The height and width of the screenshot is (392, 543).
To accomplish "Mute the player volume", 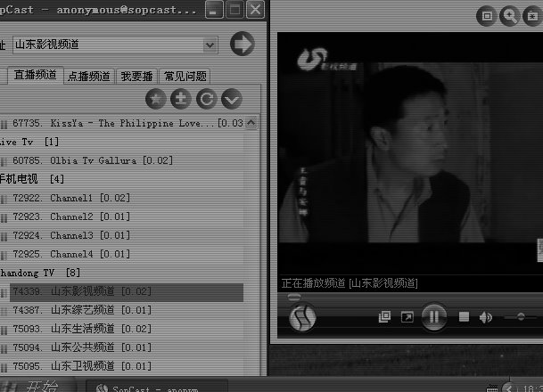I will point(486,317).
